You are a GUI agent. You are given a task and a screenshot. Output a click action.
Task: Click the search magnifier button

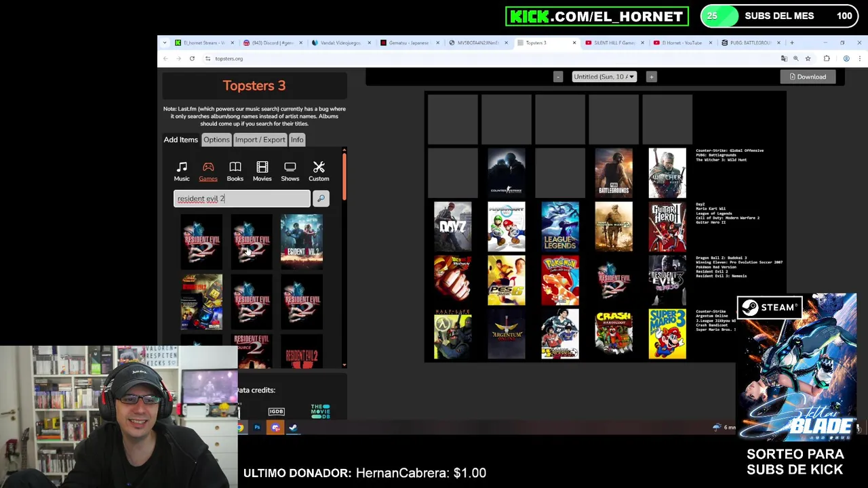point(321,198)
